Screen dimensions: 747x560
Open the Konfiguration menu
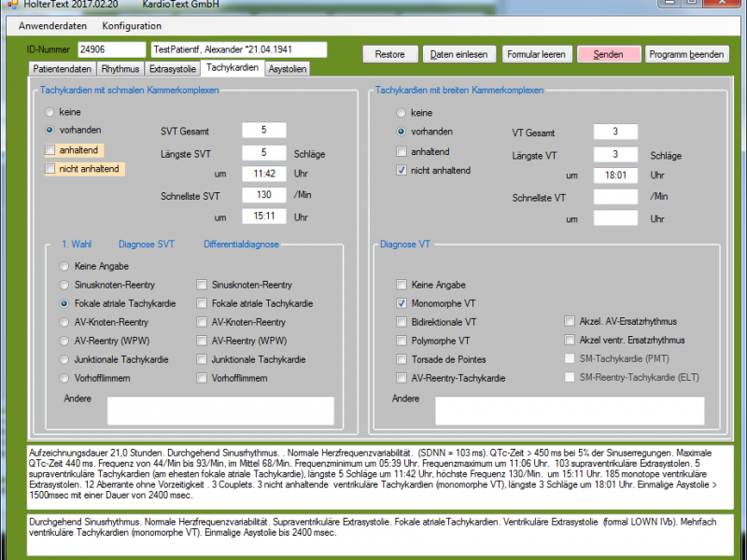tap(132, 26)
